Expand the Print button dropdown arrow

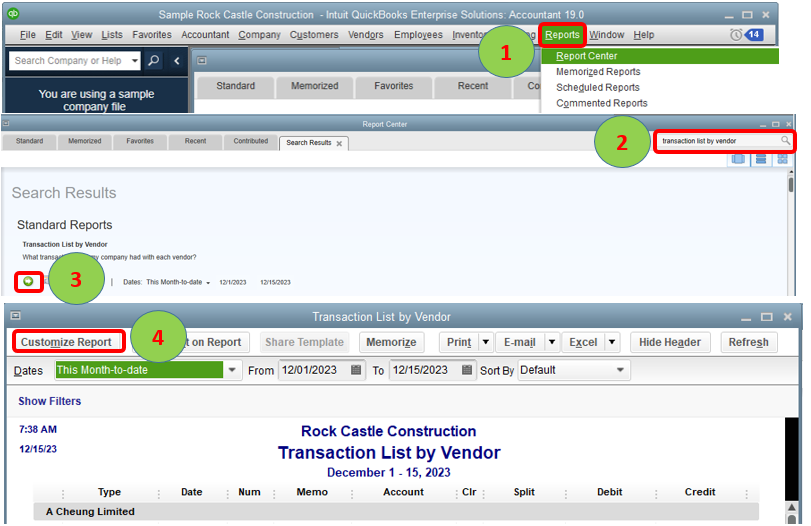point(486,342)
